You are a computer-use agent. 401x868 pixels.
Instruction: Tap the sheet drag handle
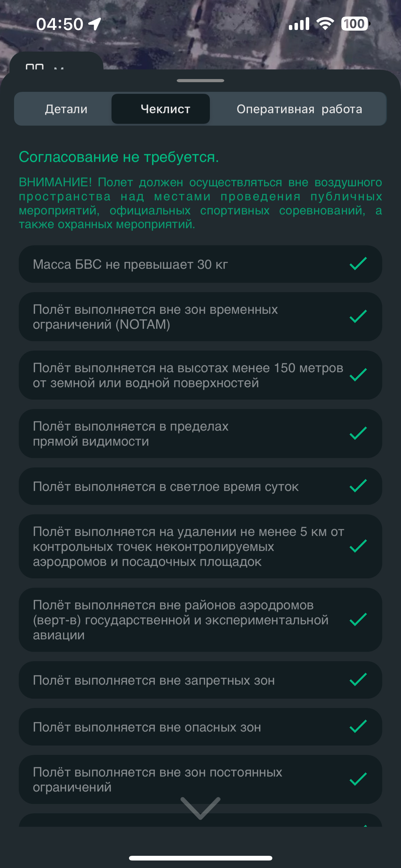(200, 81)
